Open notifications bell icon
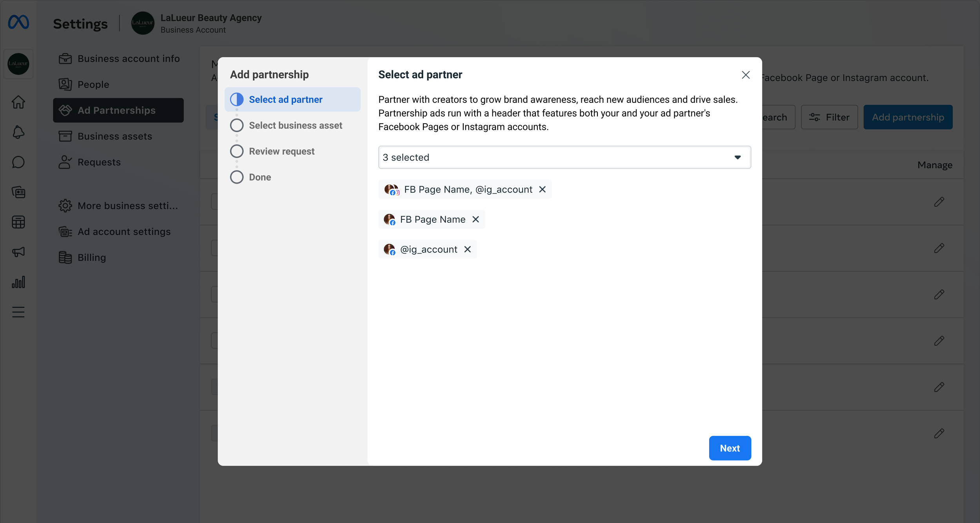 pos(18,132)
